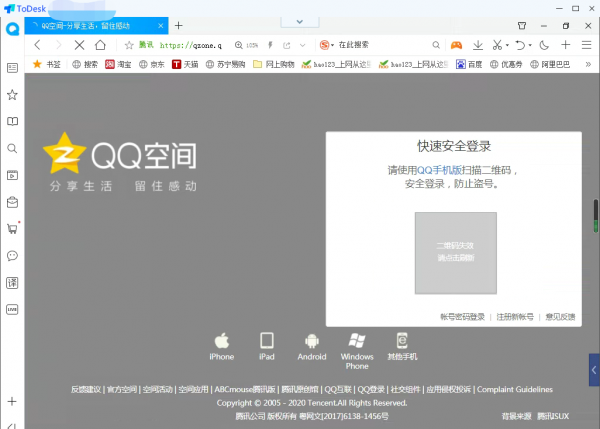Click the undo restore-tab icon

[520, 45]
